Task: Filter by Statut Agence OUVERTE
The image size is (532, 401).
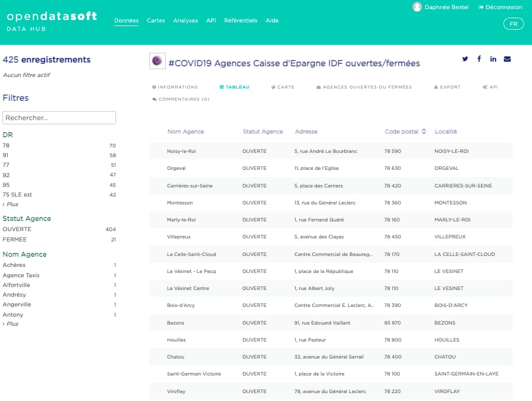Action: [17, 229]
